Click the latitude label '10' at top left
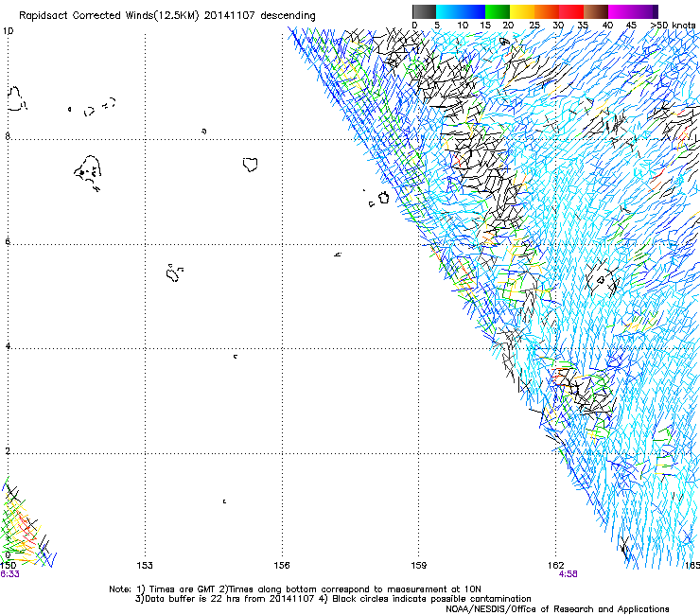The height and width of the screenshot is (615, 700). click(8, 31)
